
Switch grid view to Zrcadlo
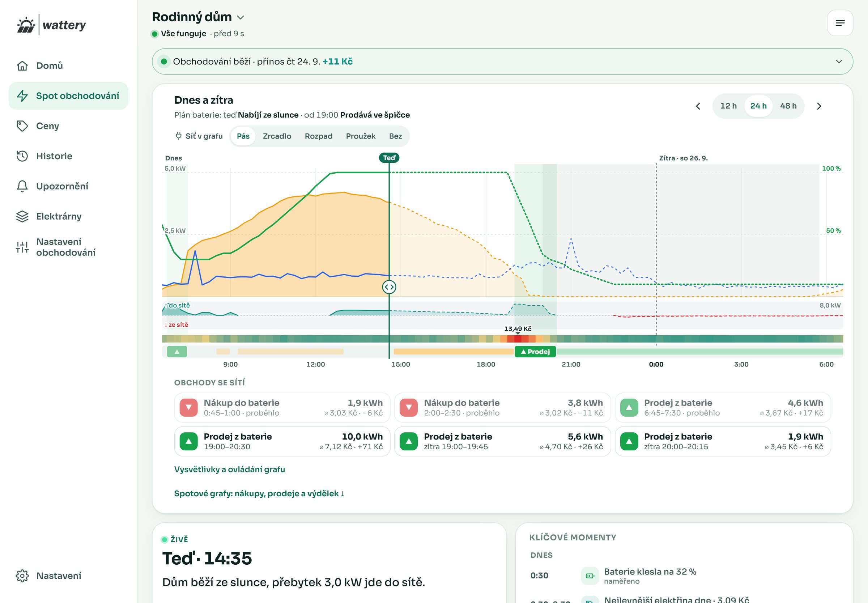point(277,136)
